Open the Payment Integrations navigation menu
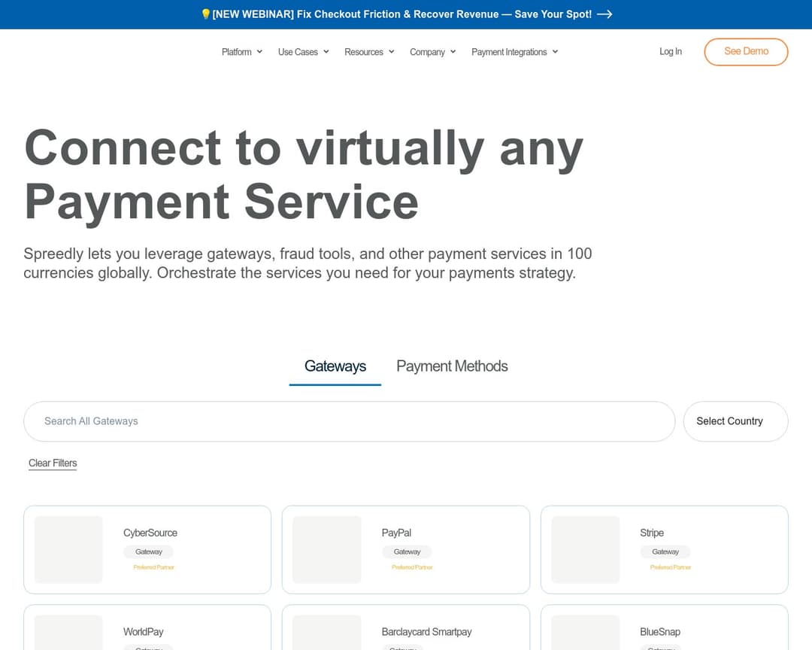The image size is (812, 650). pyautogui.click(x=515, y=52)
